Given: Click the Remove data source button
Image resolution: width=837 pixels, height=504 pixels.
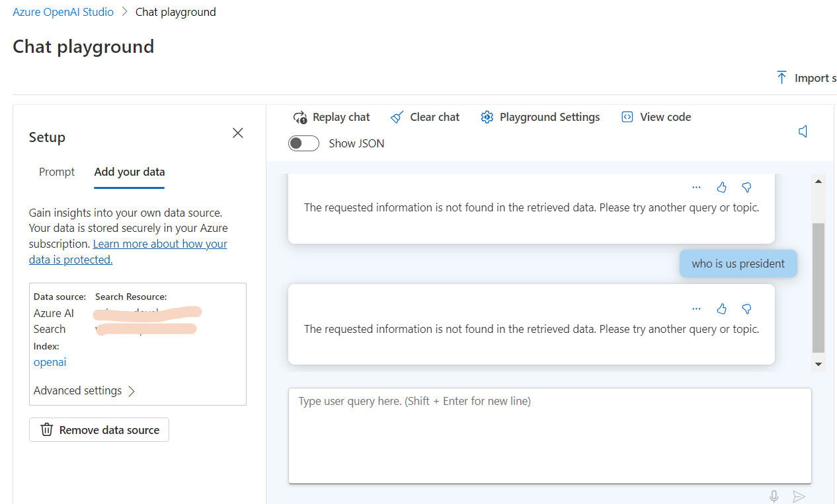Looking at the screenshot, I should (x=99, y=430).
